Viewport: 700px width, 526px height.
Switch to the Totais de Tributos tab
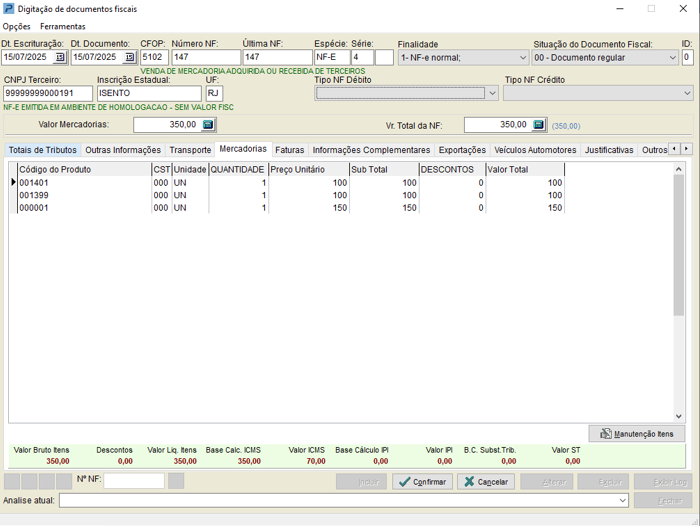point(42,150)
